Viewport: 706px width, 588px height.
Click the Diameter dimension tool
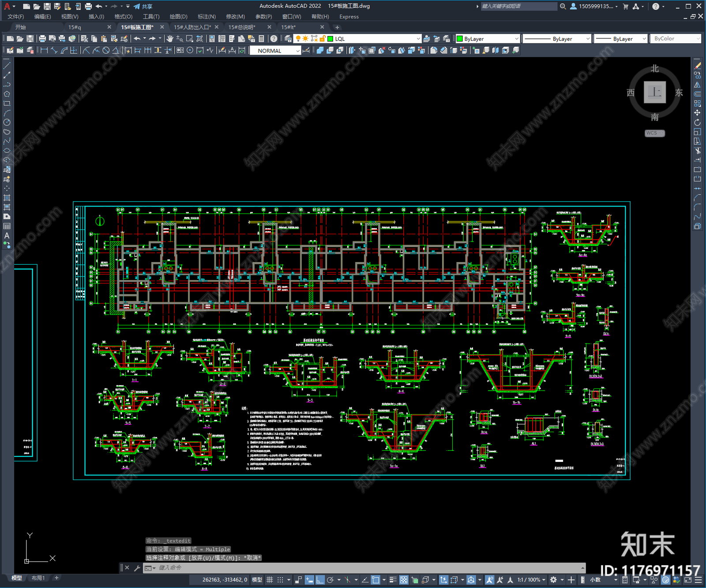106,50
